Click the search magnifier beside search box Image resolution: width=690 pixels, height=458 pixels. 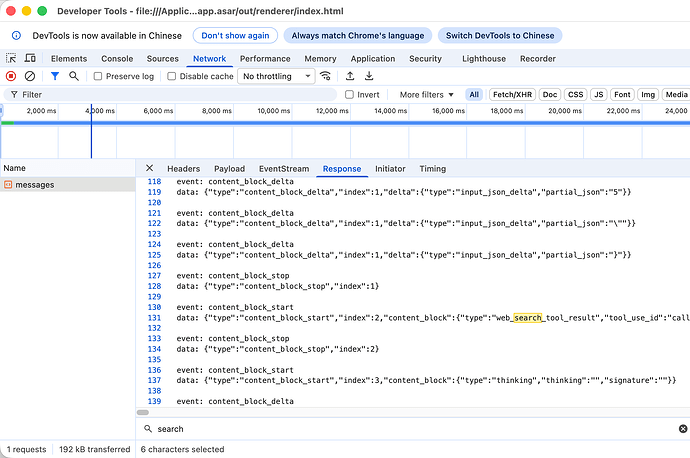pyautogui.click(x=148, y=429)
